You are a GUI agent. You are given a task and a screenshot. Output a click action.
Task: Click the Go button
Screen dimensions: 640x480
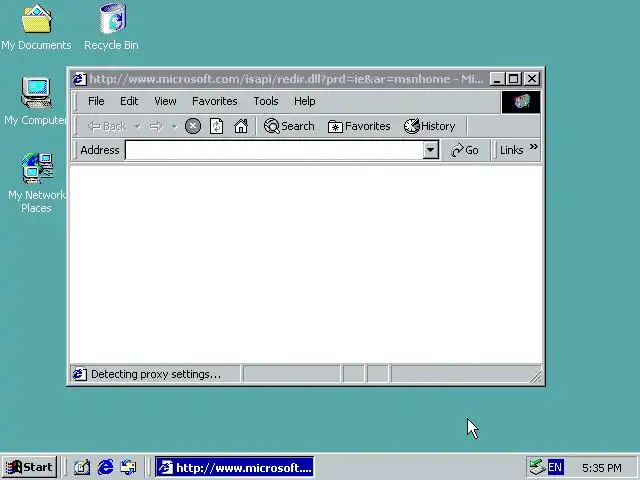464,150
